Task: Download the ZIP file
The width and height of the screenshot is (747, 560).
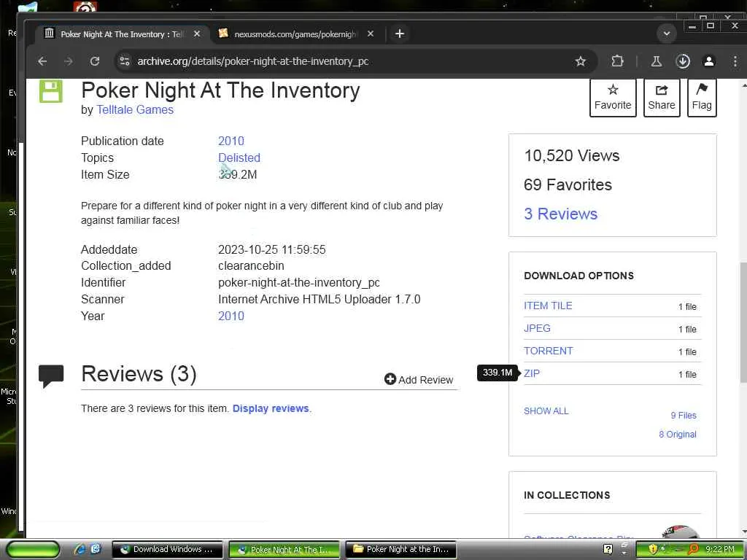Action: (532, 373)
